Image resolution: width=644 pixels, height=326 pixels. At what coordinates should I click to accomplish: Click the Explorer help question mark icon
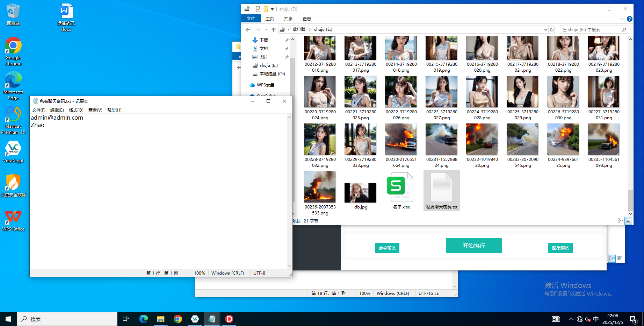tap(629, 19)
